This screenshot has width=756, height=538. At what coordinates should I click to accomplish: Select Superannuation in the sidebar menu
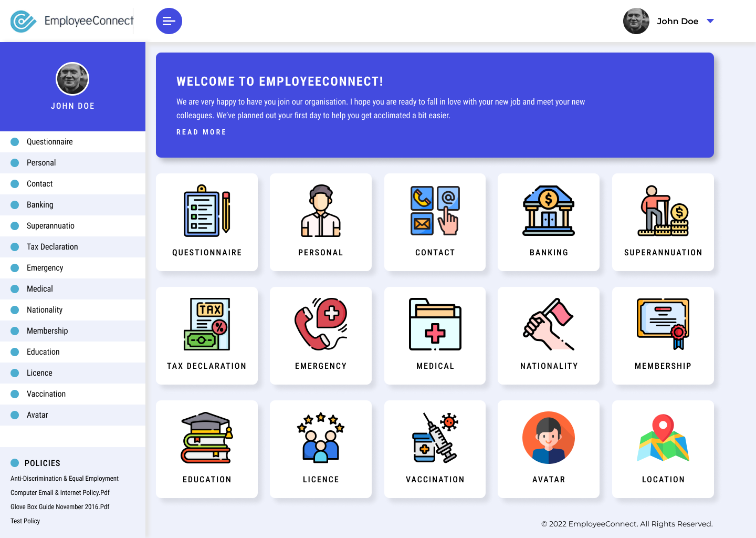pyautogui.click(x=50, y=226)
